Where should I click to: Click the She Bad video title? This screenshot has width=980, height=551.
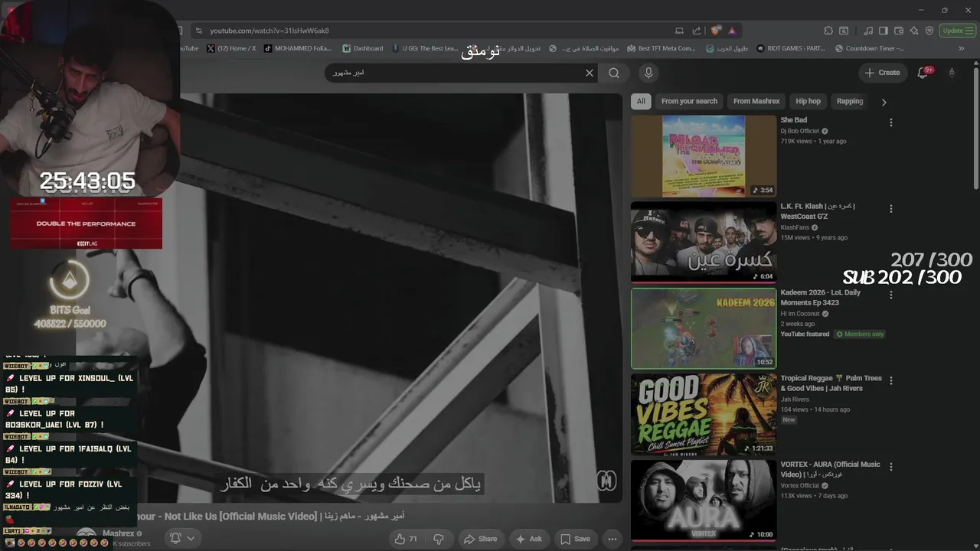[794, 120]
